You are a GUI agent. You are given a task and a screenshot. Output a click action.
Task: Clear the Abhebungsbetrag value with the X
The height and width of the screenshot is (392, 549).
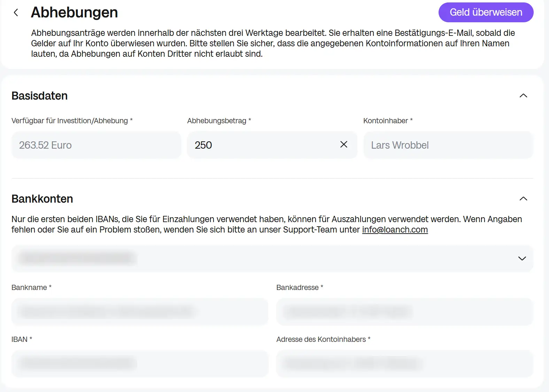[x=343, y=144]
